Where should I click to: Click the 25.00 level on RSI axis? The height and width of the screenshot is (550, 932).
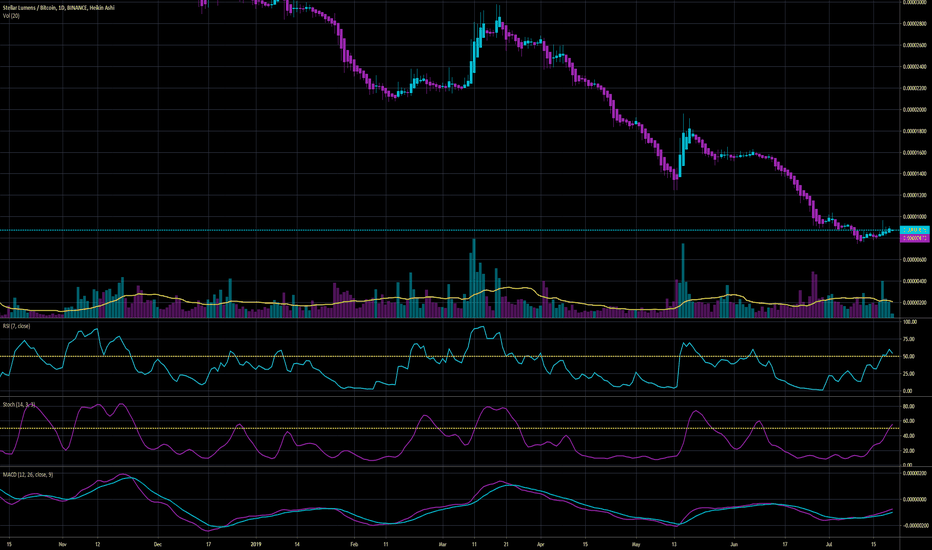(909, 373)
